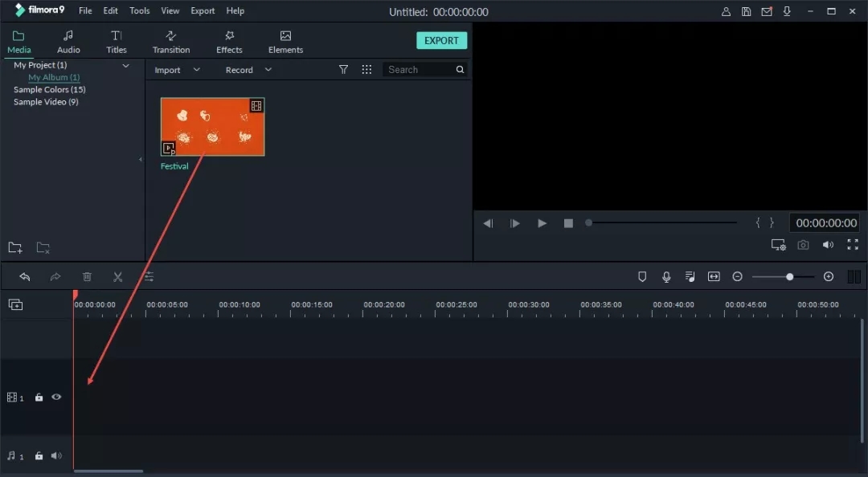Image resolution: width=868 pixels, height=477 pixels.
Task: Switch to the Transition tab
Action: 171,42
